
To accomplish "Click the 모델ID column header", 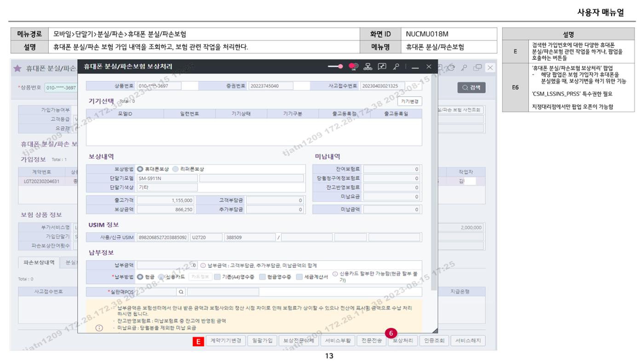I will tap(125, 113).
